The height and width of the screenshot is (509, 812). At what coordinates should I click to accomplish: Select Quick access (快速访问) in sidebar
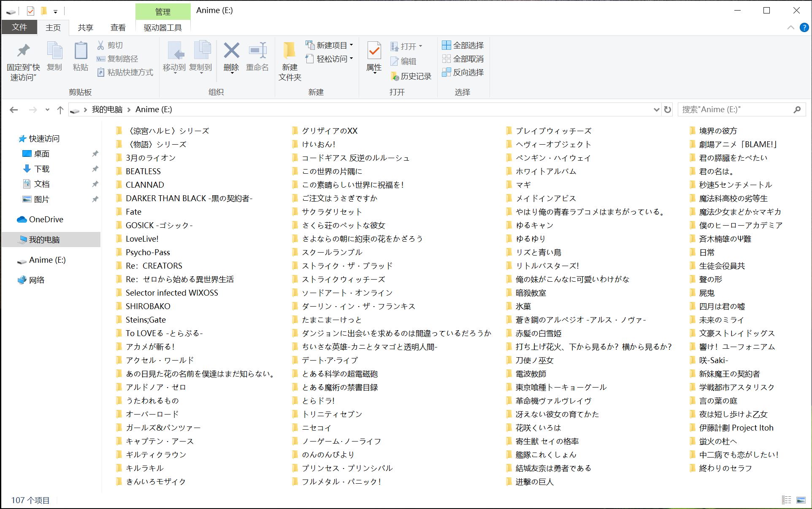39,138
